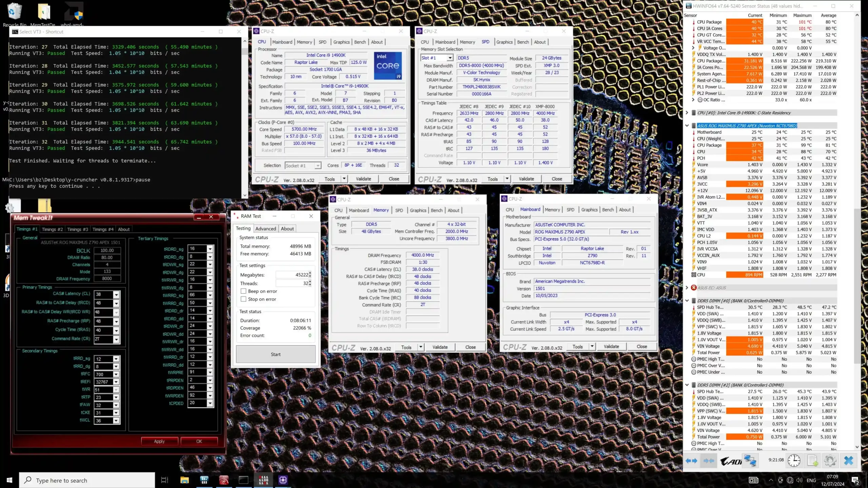This screenshot has width=868, height=488.
Task: Collapse ASUS ROG MAXIMUS Z790 APEX sensor group
Action: coord(687,126)
